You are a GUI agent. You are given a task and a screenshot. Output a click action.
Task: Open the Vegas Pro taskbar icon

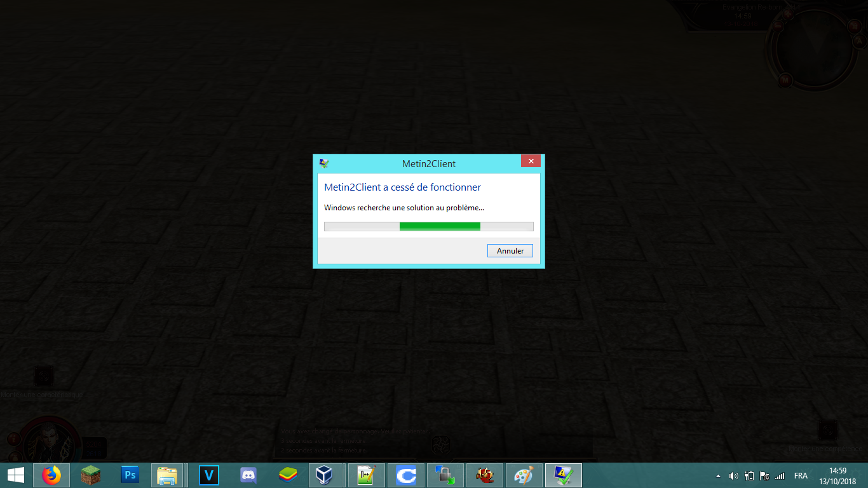point(209,475)
